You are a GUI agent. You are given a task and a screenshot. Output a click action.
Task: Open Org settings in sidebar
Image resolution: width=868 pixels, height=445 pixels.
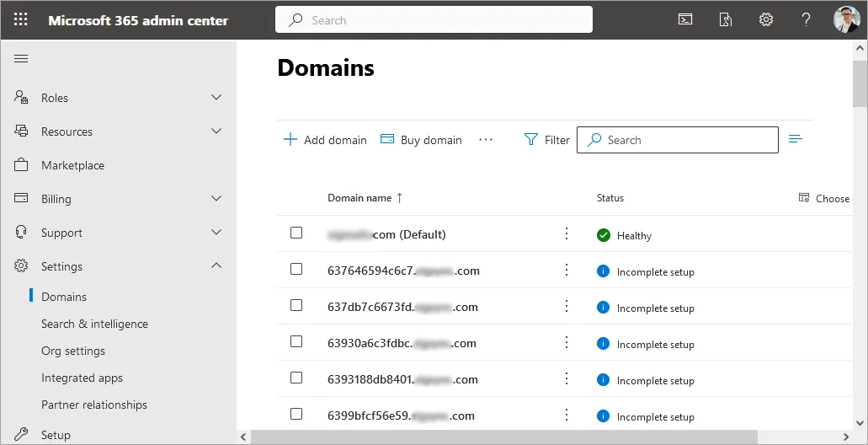[x=73, y=351]
